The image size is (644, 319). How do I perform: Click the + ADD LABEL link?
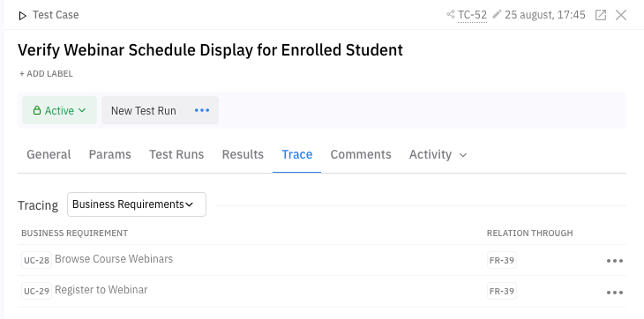point(46,74)
